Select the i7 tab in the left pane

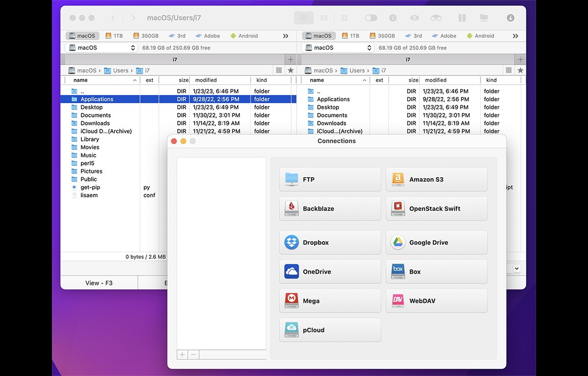175,59
